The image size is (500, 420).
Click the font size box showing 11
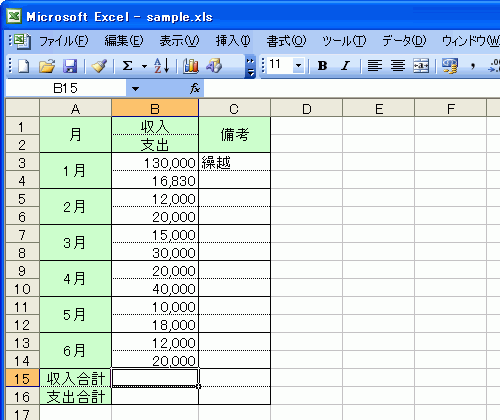(x=280, y=64)
